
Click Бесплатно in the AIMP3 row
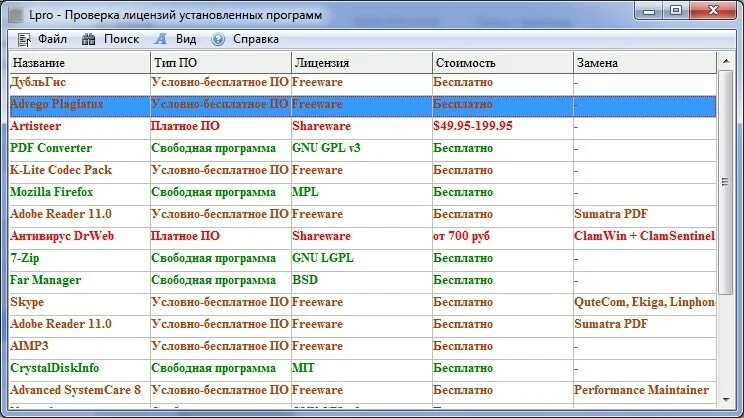(x=463, y=346)
